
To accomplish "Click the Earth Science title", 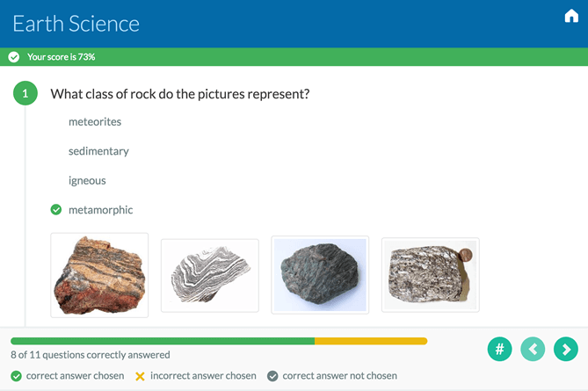I will coord(76,24).
